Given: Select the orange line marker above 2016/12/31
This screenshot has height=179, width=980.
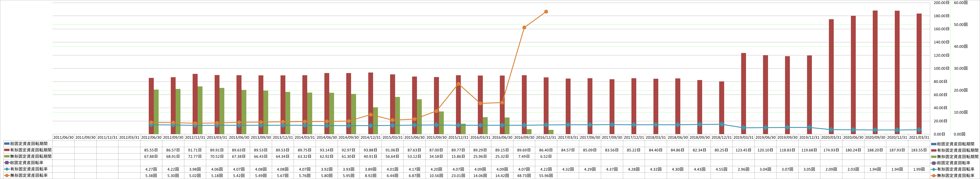Looking at the screenshot, I should [546, 12].
